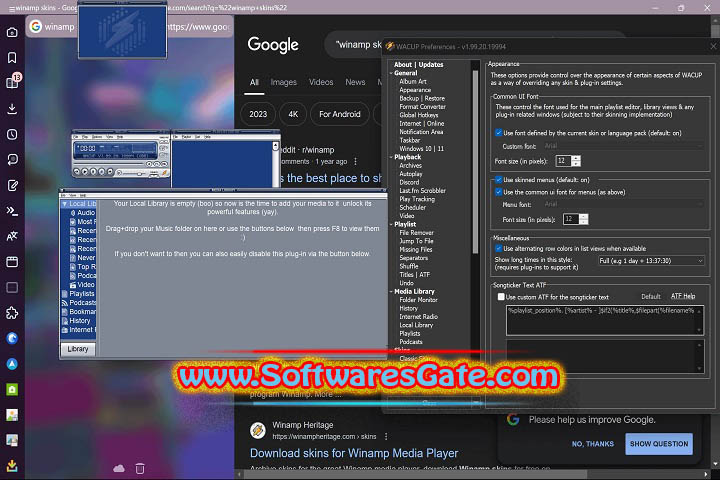This screenshot has height=480, width=720.
Task: Open the window panel icon in sidebar
Action: [12, 262]
